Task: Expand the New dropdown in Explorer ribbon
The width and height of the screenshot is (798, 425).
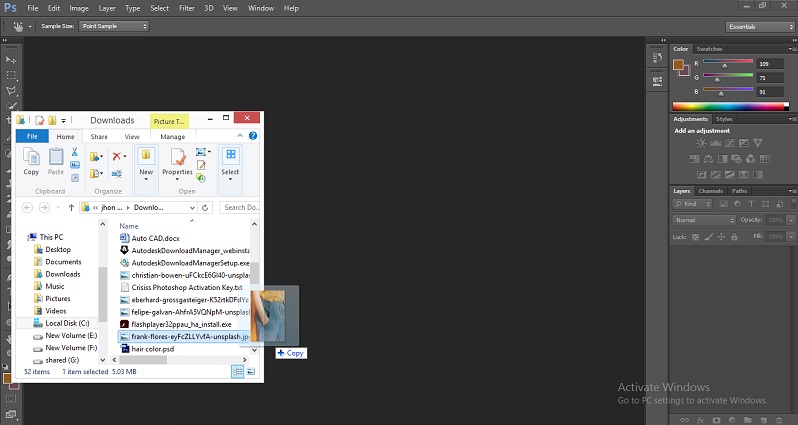Action: pyautogui.click(x=146, y=179)
